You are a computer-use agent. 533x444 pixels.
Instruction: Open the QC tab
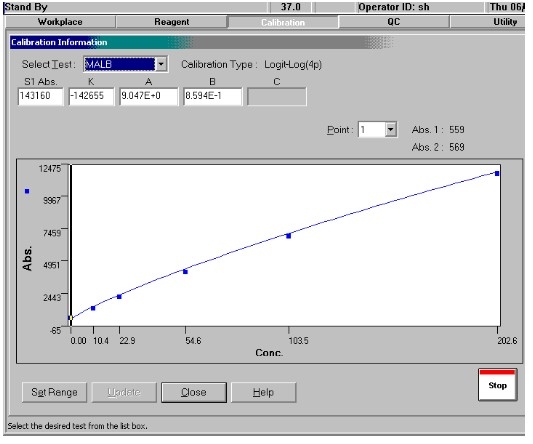coord(394,22)
